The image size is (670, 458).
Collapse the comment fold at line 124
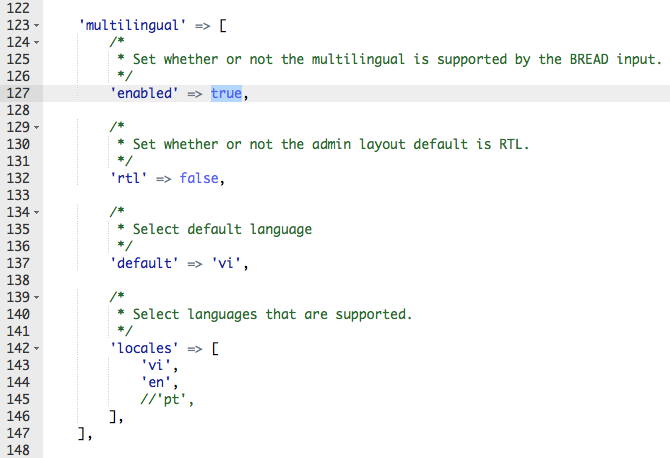(36, 42)
